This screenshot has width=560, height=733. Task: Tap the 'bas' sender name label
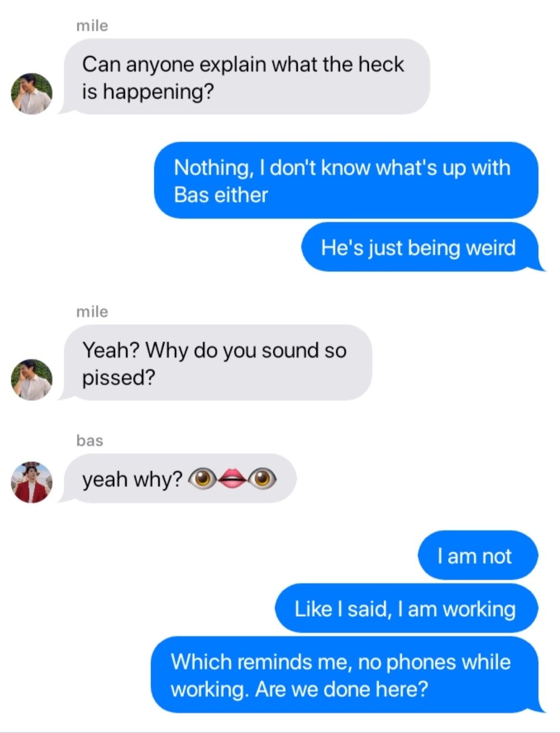click(x=90, y=441)
